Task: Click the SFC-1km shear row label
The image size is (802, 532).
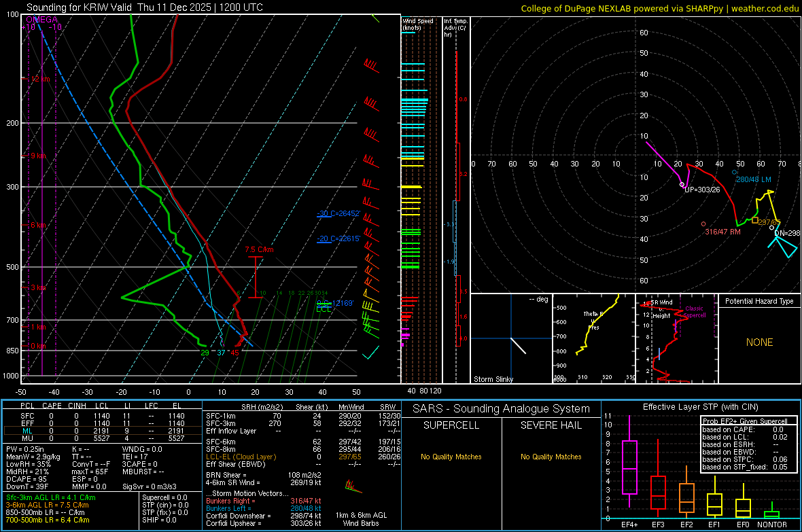Action: (221, 416)
